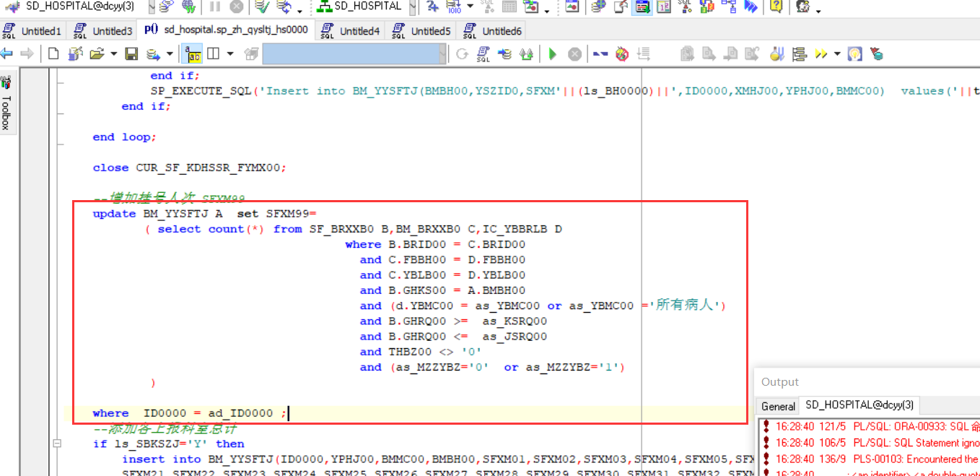Click the commit checkmark icon
Viewport: 980px width, 476px height.
click(262, 7)
